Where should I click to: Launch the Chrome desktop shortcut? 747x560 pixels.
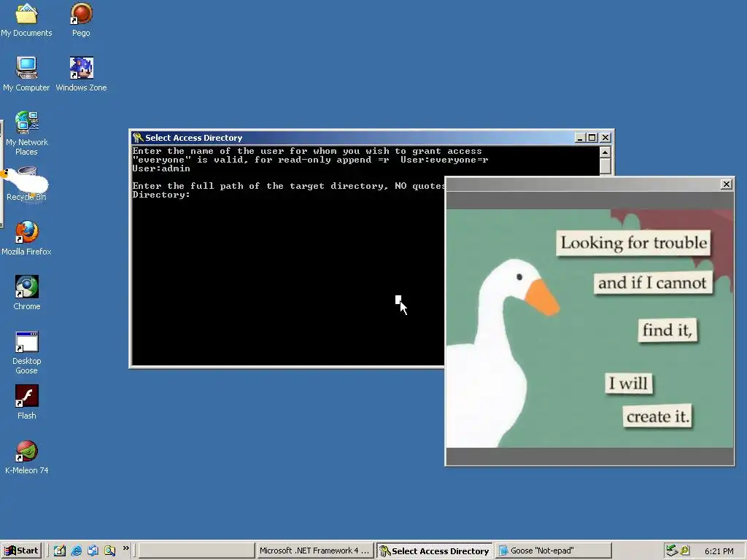click(27, 292)
